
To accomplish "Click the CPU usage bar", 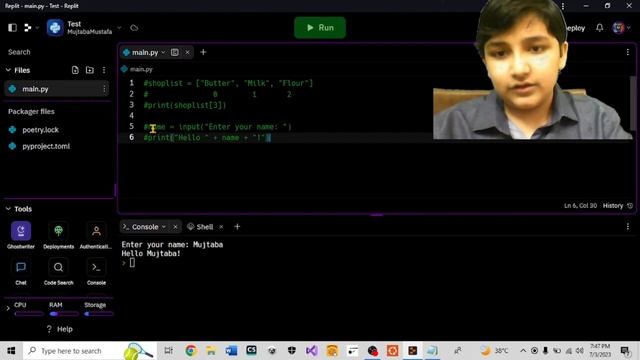I will click(x=29, y=314).
